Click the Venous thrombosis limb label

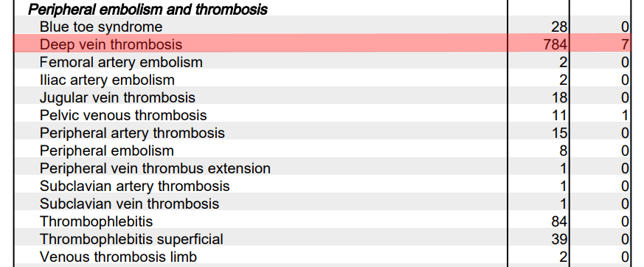(x=118, y=257)
